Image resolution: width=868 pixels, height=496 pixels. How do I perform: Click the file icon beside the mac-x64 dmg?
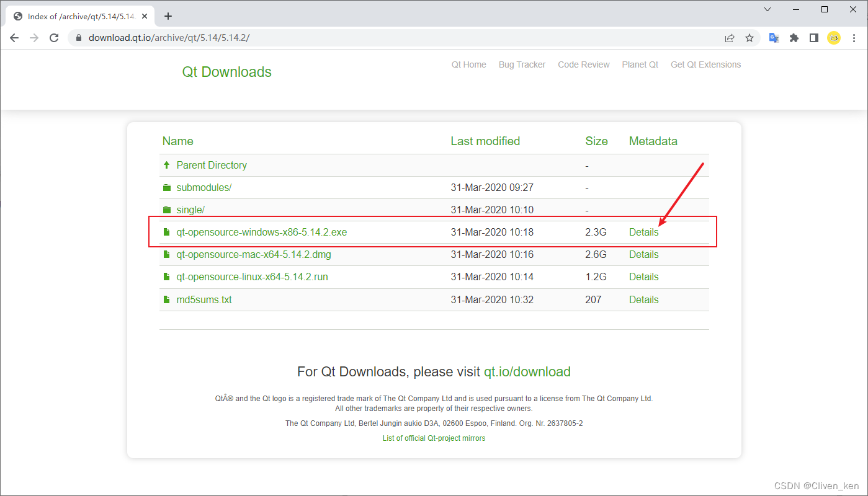pos(166,254)
